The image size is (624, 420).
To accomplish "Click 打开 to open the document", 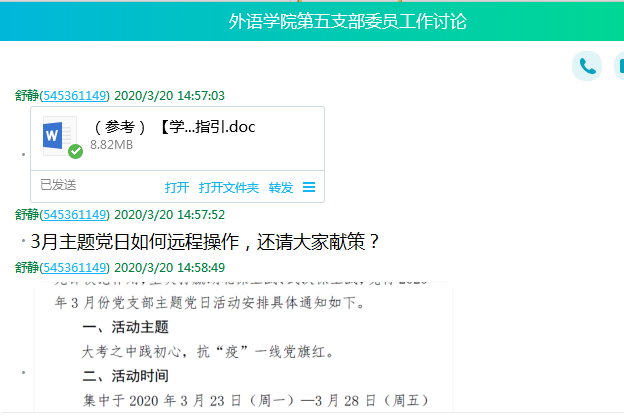I will click(x=177, y=187).
